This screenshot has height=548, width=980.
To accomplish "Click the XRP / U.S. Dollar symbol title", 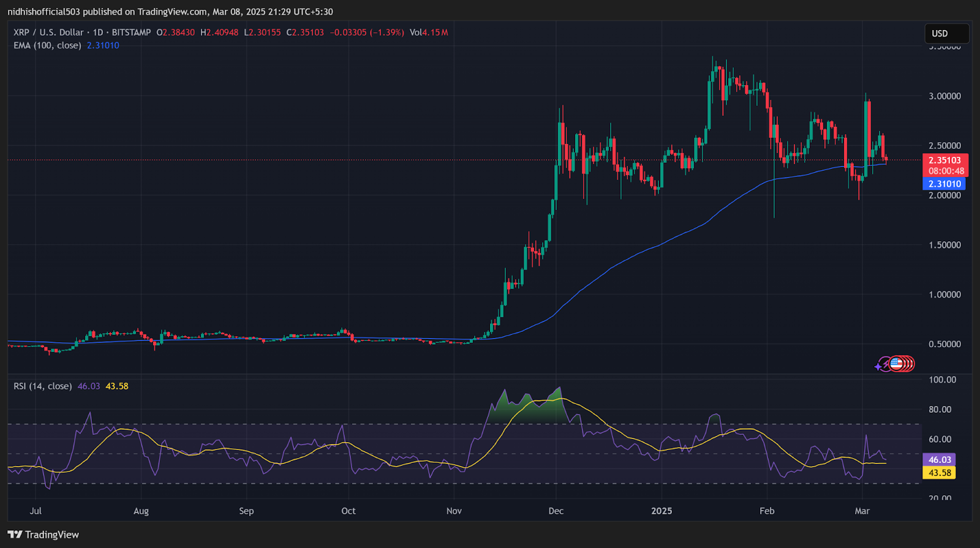I will tap(48, 32).
